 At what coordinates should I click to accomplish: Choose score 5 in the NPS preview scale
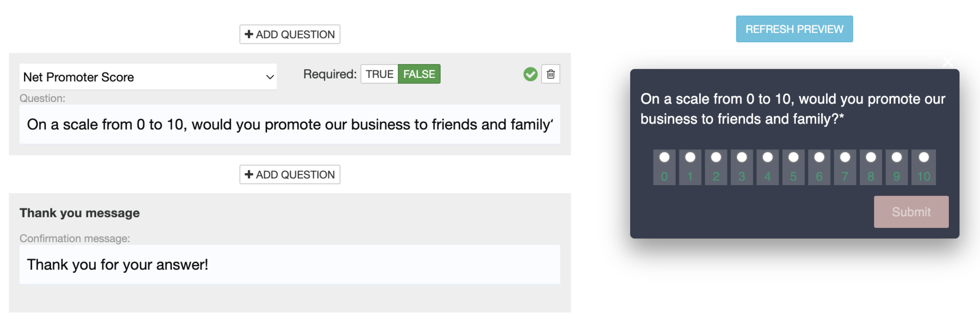coord(793,156)
